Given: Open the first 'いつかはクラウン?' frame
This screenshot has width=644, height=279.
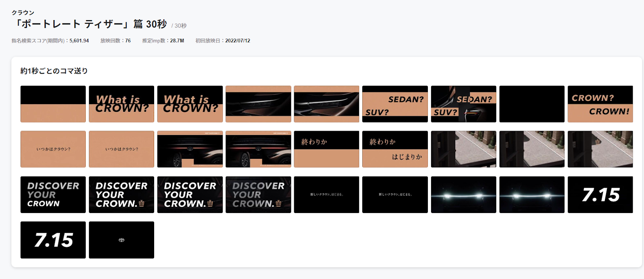Looking at the screenshot, I should coord(53,149).
